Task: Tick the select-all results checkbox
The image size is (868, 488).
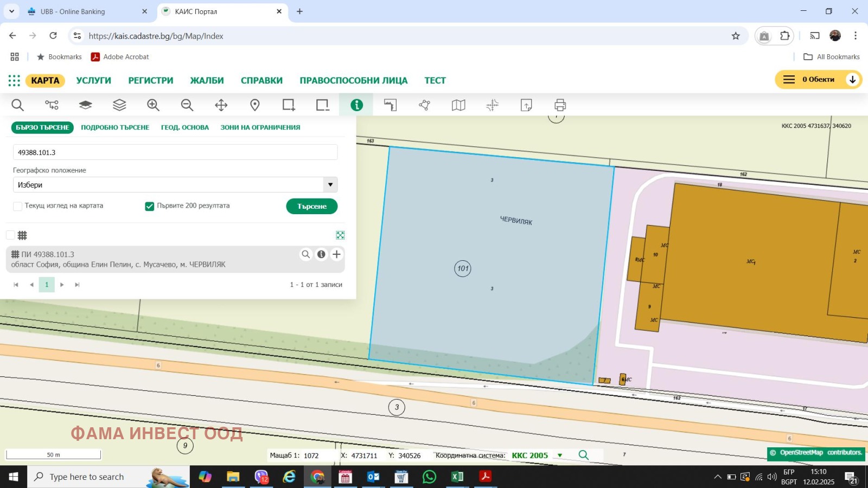Action: (x=10, y=235)
